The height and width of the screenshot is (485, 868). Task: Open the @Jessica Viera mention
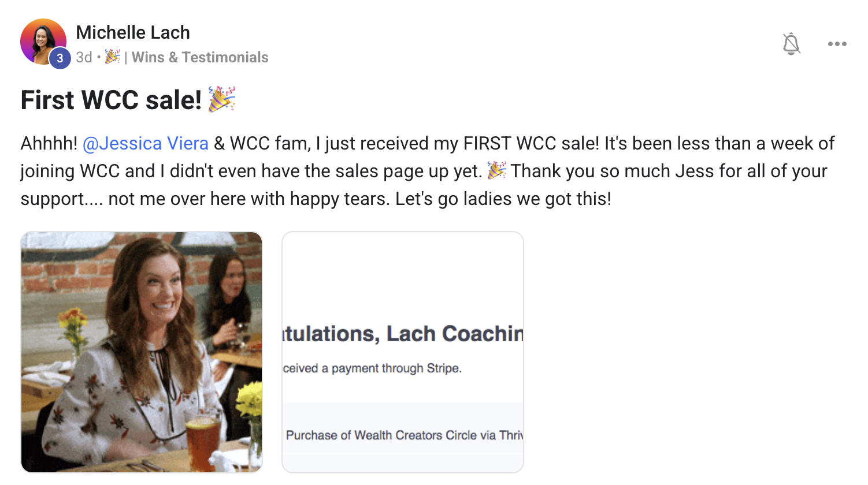tap(146, 143)
